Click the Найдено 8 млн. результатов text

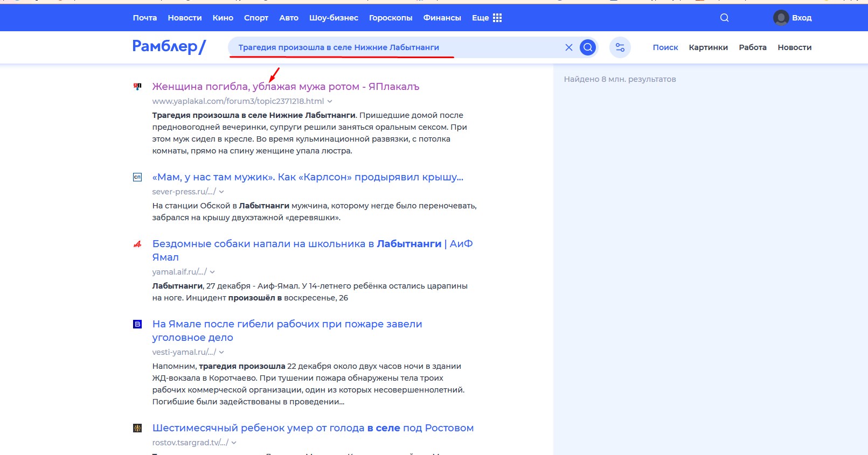(620, 79)
